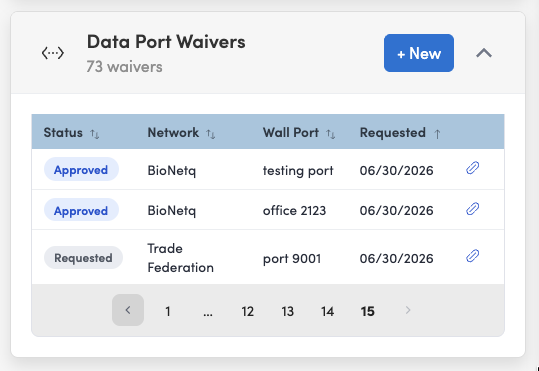This screenshot has height=371, width=539.
Task: Click Approved badge in testing port row
Action: point(81,170)
